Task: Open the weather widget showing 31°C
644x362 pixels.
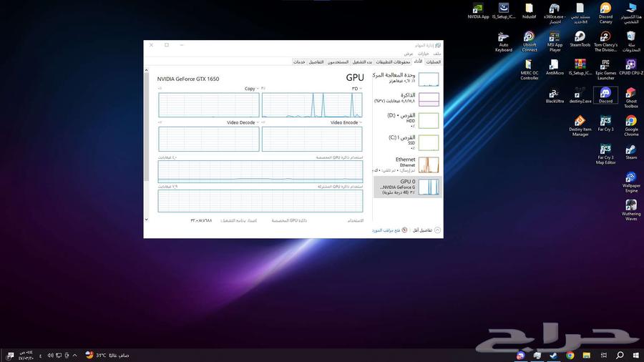Action: [107, 355]
